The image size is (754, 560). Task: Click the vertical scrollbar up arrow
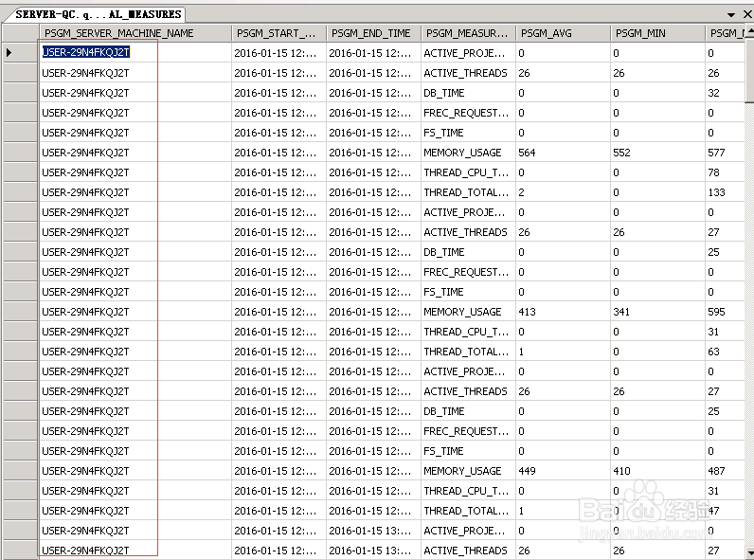(x=749, y=32)
